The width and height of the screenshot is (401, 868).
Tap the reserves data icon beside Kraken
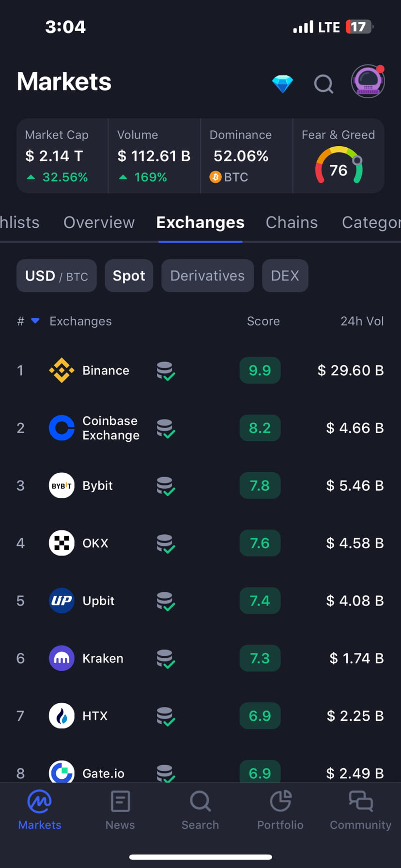point(166,658)
